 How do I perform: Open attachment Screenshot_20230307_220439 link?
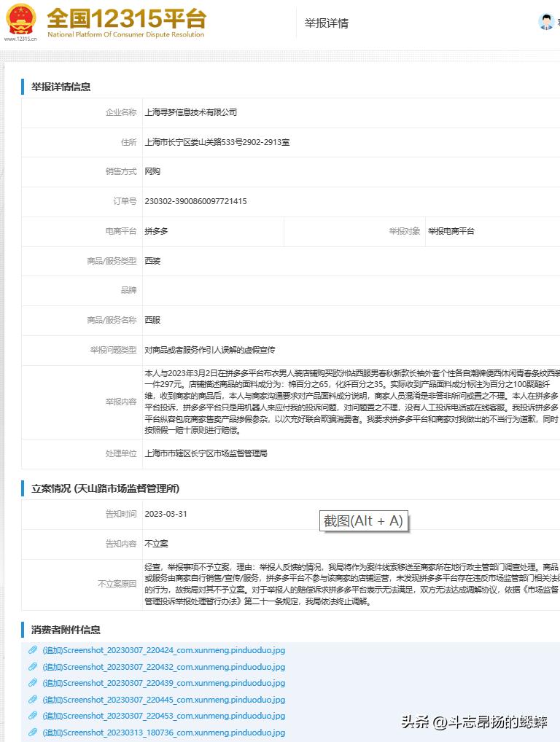tap(164, 683)
